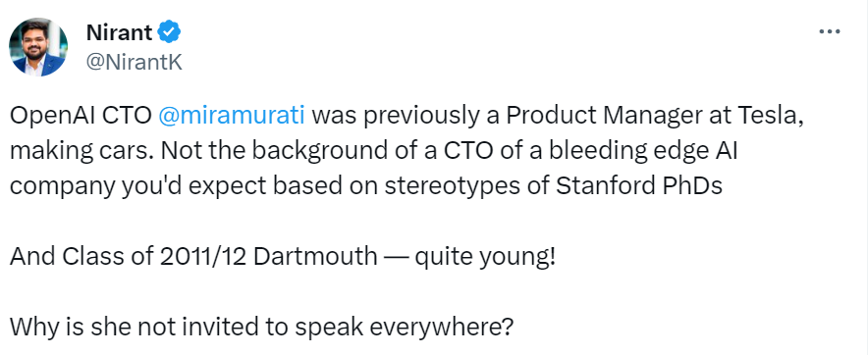Click the words "OpenAI CTO" in tweet

tap(81, 116)
